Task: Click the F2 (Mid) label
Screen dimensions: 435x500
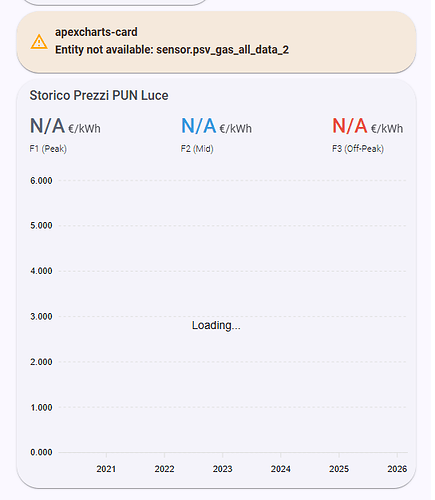Action: 197,149
